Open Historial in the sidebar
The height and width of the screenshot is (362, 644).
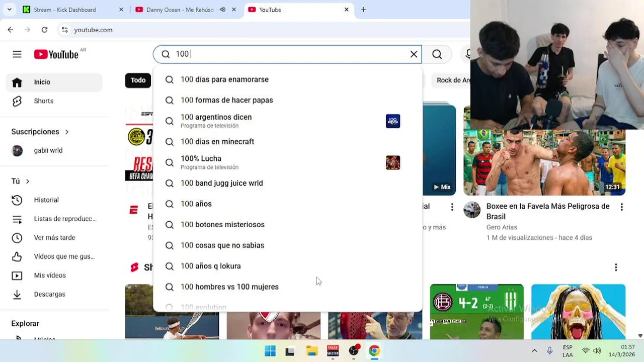point(54,200)
